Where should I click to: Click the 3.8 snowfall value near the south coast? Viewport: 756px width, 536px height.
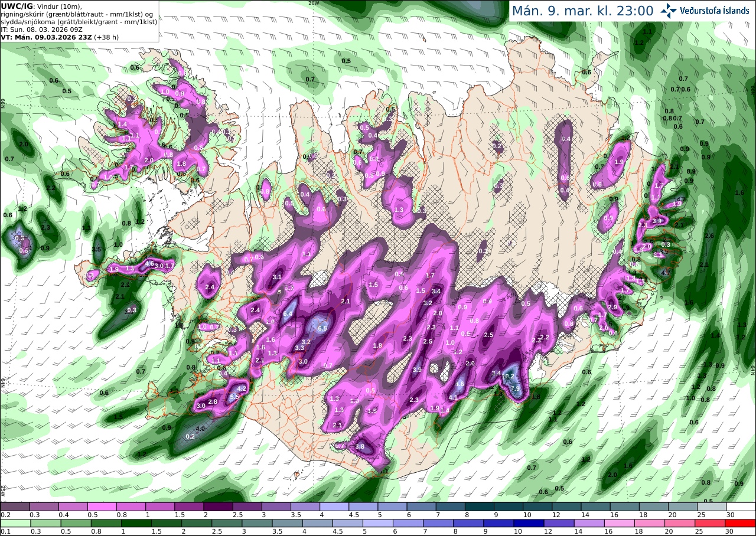click(x=360, y=447)
